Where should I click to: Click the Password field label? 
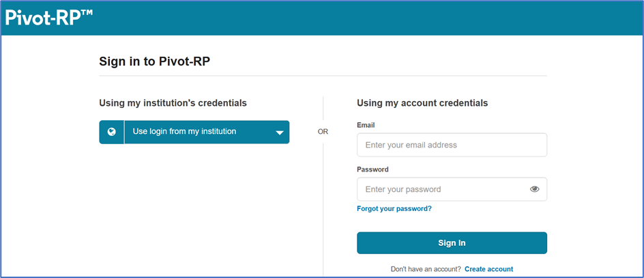372,169
